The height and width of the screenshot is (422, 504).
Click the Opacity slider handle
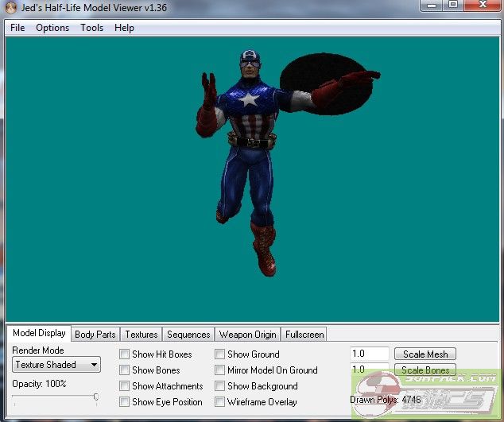(x=96, y=397)
